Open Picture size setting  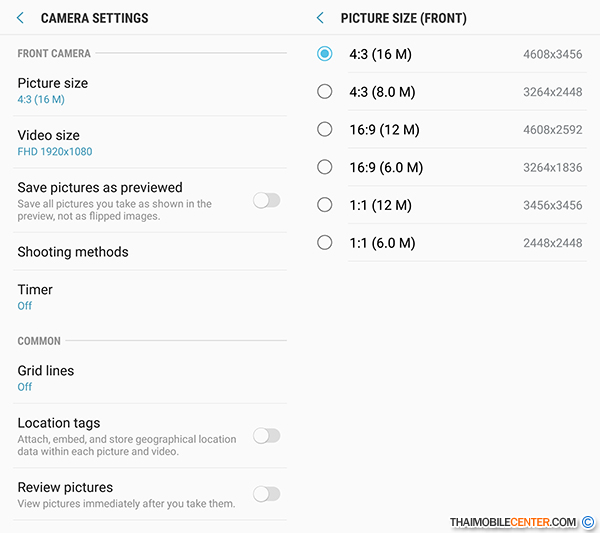[150, 91]
